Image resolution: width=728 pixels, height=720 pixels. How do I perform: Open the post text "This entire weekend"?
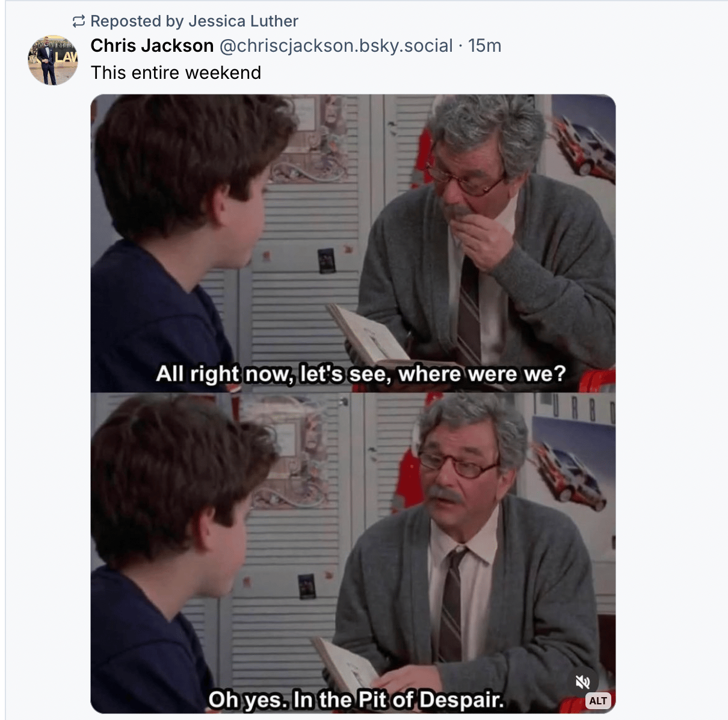[176, 73]
